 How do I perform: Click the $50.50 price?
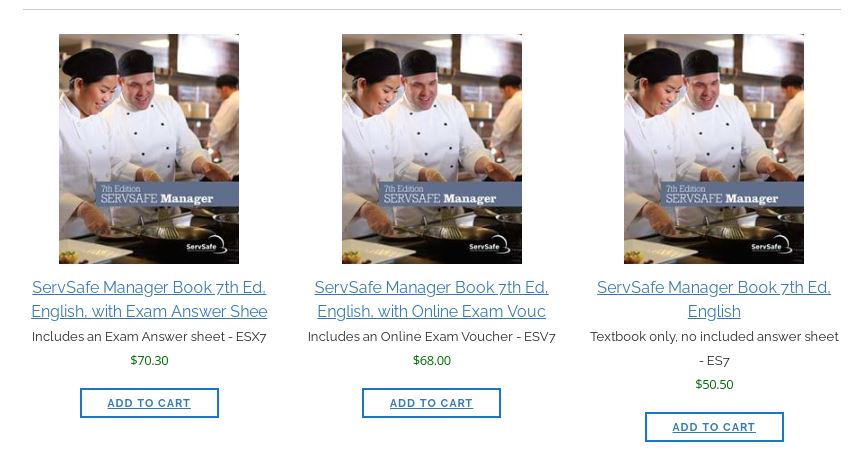pos(714,384)
